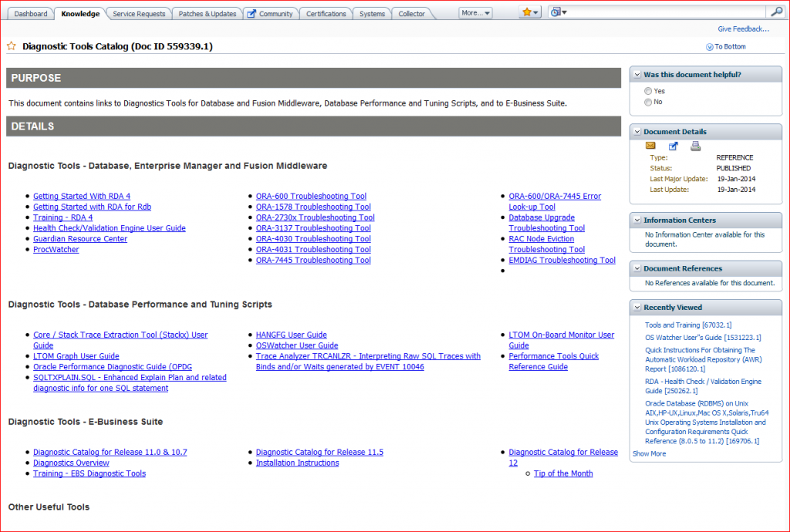This screenshot has width=790, height=532.
Task: Open Database Upgrade Troubleshooting Tool link
Action: [547, 223]
